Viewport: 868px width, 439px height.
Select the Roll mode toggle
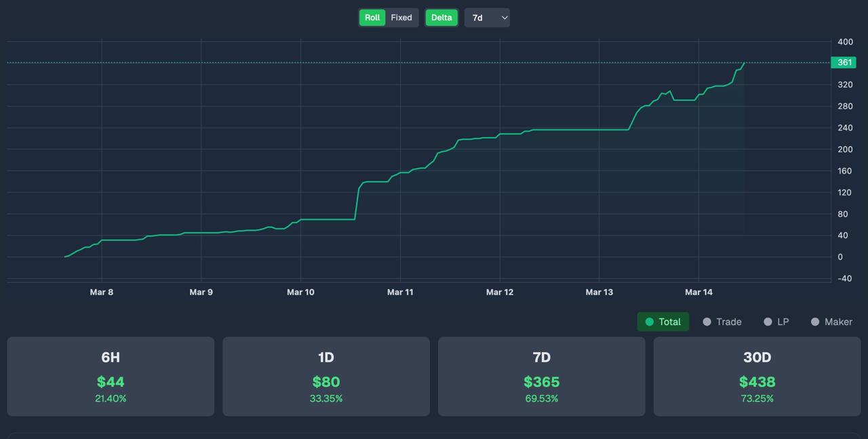click(x=372, y=18)
